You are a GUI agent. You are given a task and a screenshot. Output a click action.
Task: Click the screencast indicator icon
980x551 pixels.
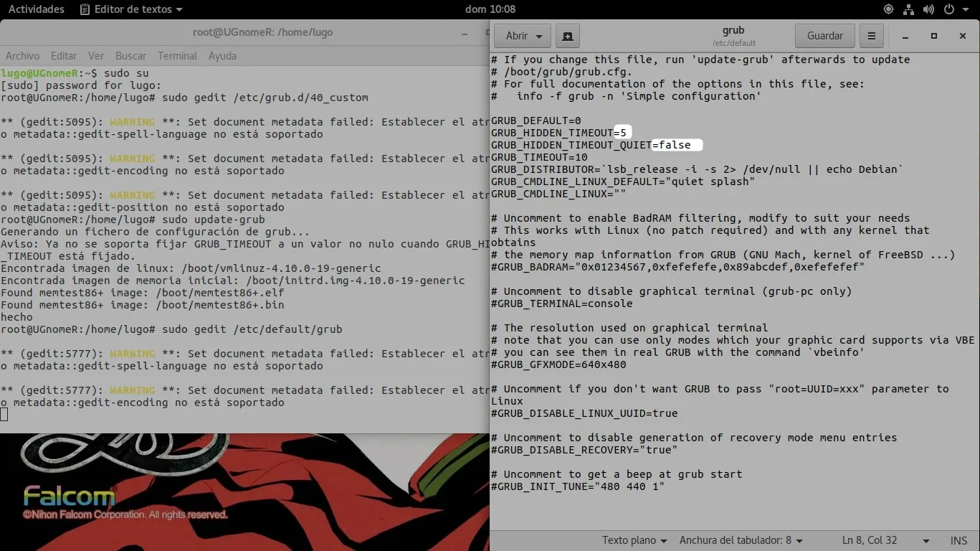[888, 9]
